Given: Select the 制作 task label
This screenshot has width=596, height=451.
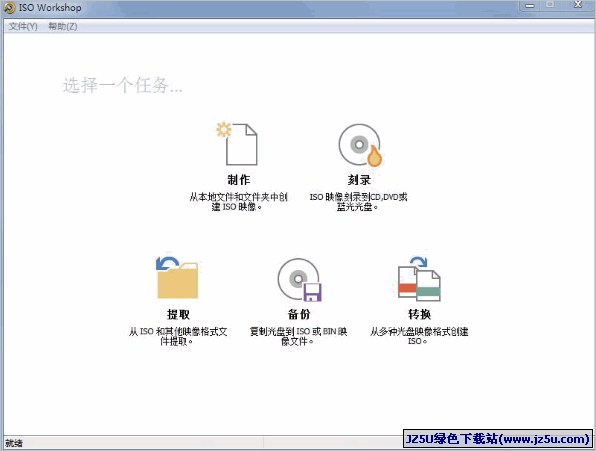Looking at the screenshot, I should point(238,180).
